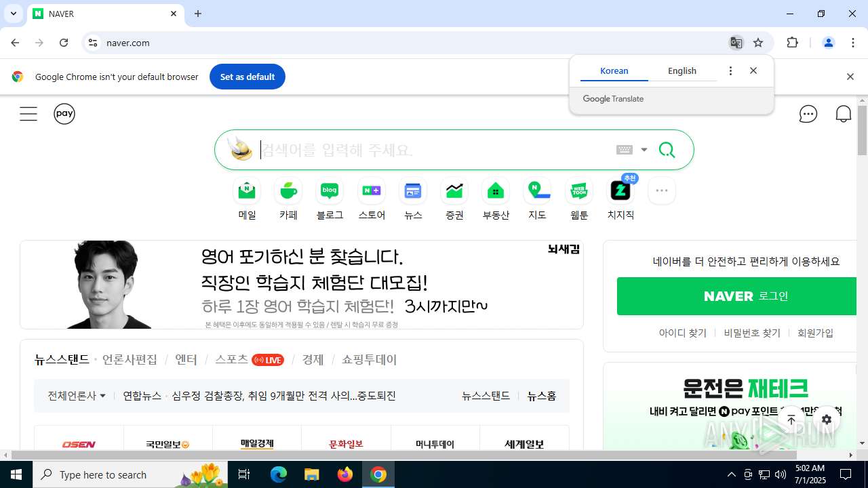Open the 증권 stocks shortcut

[454, 199]
